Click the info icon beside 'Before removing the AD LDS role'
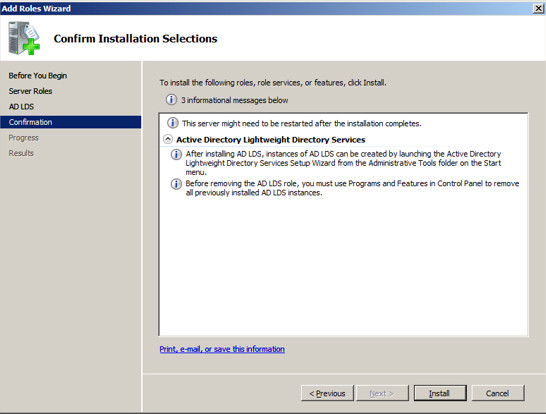546x414 pixels. pos(176,184)
